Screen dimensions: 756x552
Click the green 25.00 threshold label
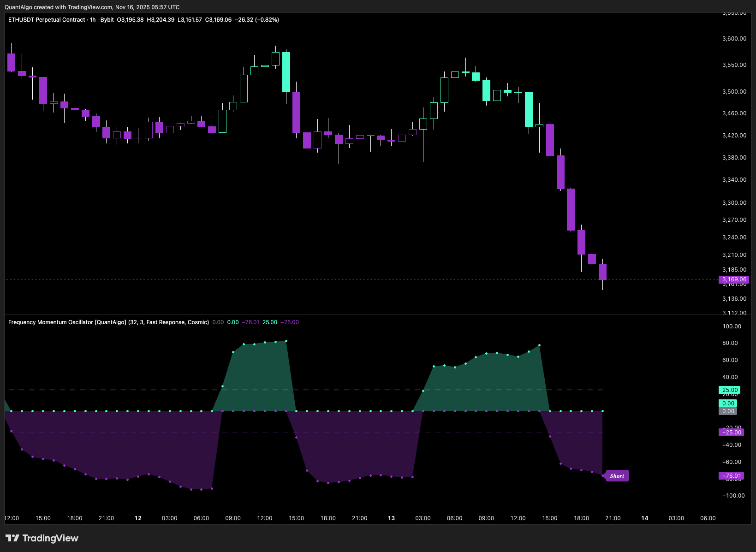(730, 390)
